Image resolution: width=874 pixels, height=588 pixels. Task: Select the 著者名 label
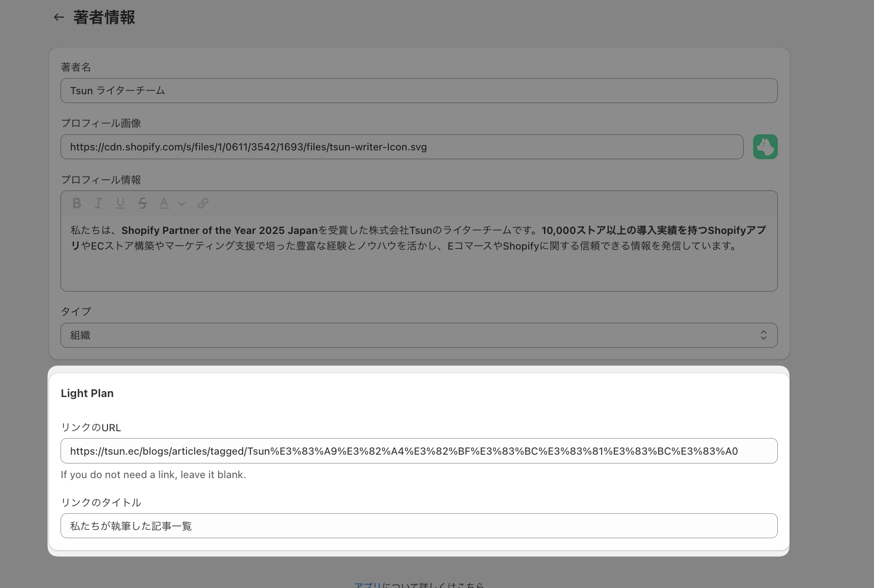[x=76, y=67]
